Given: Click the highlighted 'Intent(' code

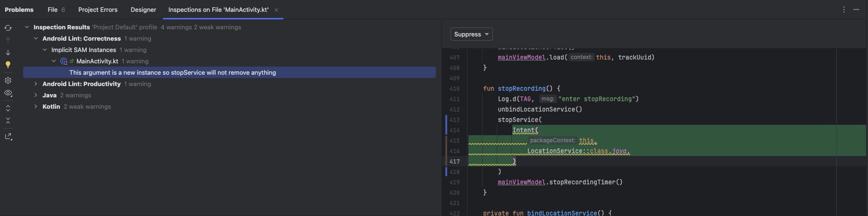Looking at the screenshot, I should 525,130.
